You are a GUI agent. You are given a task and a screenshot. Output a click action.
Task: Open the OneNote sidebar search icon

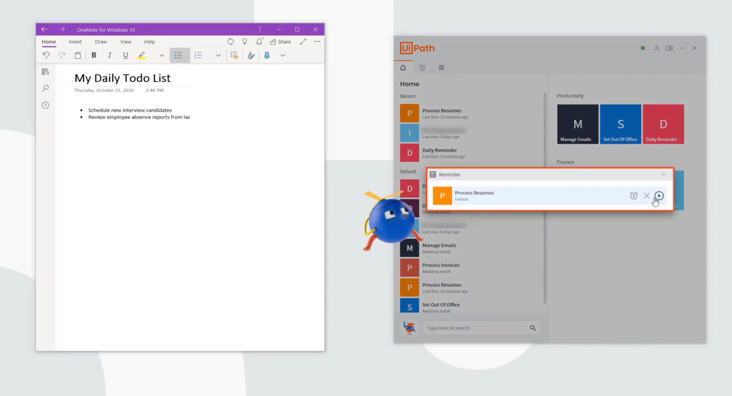45,88
